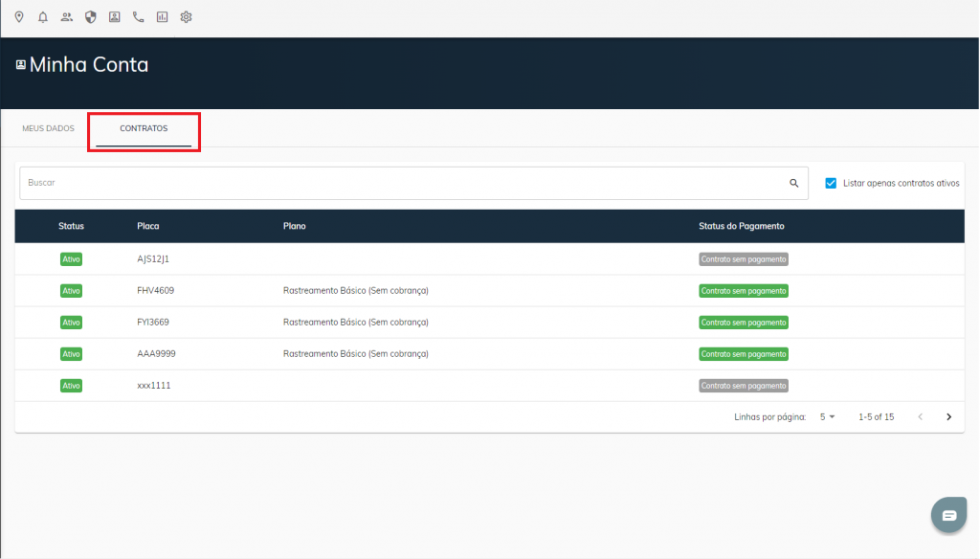Select plate FYI3669

(153, 323)
